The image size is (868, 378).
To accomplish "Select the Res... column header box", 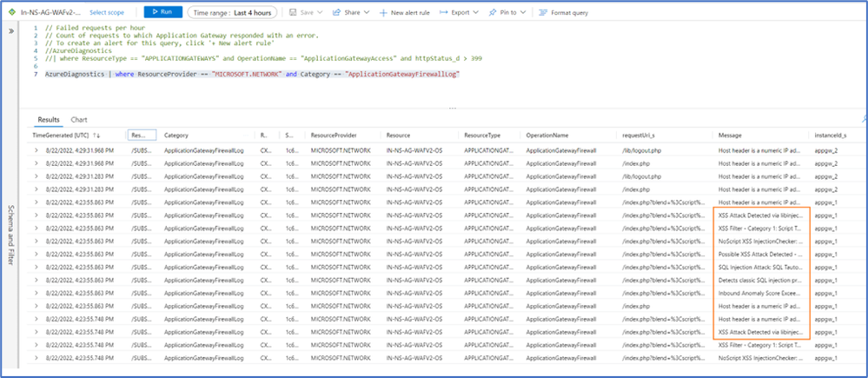I will point(142,135).
